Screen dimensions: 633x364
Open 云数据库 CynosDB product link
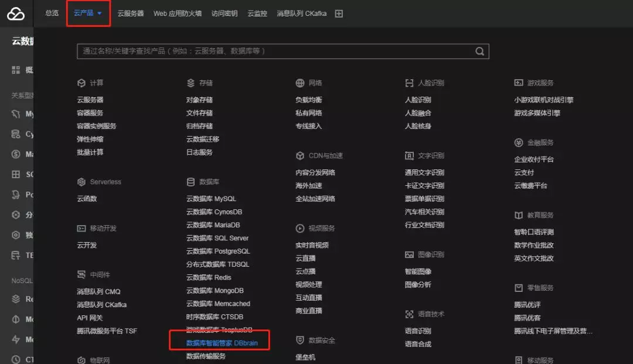215,212
